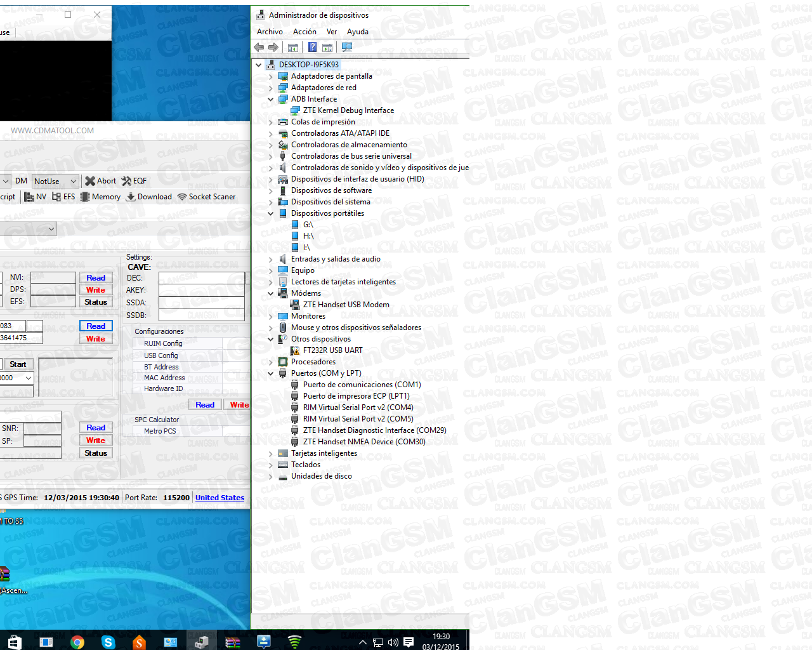Select Hardware ID in Configuraciones

point(163,388)
